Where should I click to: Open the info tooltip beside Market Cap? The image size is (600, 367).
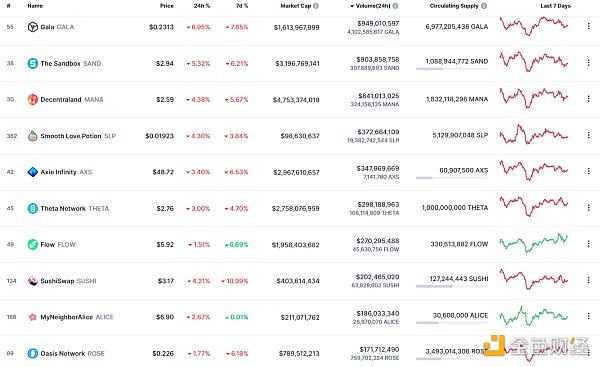pyautogui.click(x=316, y=6)
